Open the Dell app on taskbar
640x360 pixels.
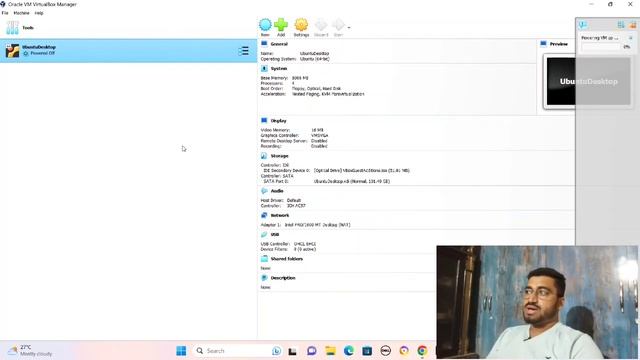385,351
